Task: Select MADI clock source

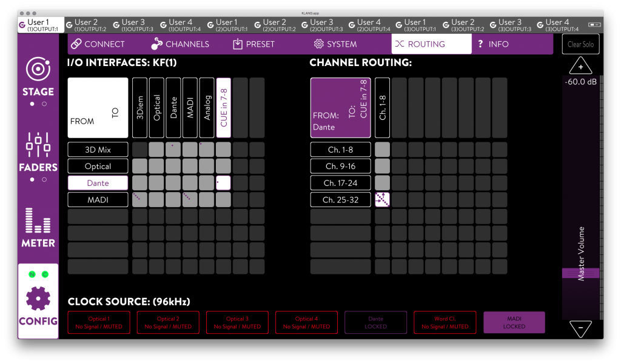Action: coord(514,322)
